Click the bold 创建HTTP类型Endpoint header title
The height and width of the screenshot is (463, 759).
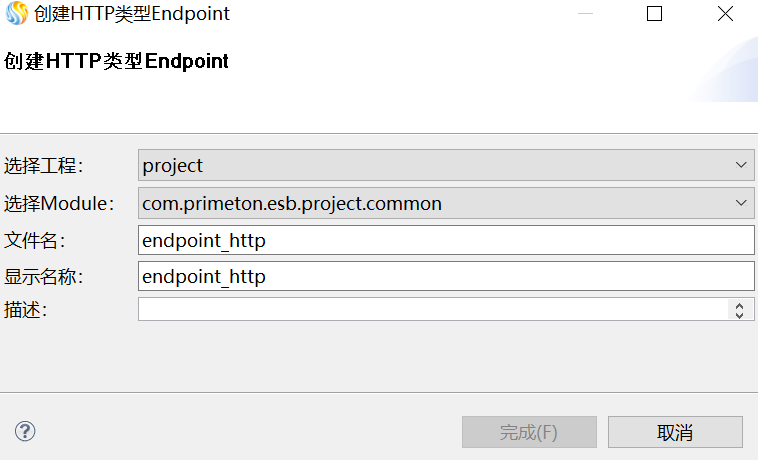[116, 61]
